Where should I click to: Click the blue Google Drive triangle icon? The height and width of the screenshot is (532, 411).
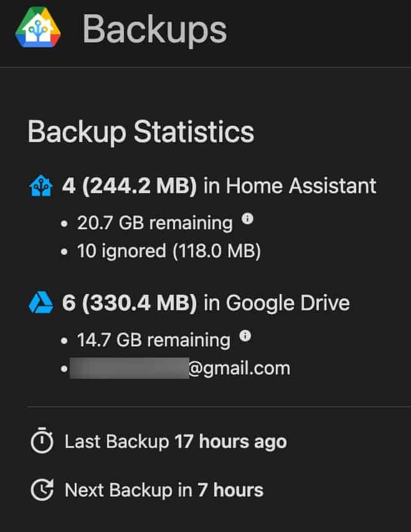click(x=41, y=302)
